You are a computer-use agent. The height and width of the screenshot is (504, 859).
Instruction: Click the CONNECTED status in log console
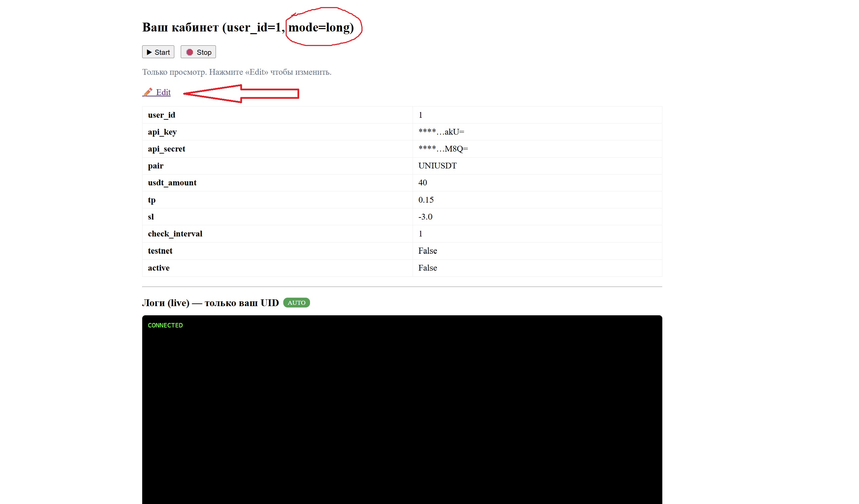(165, 325)
